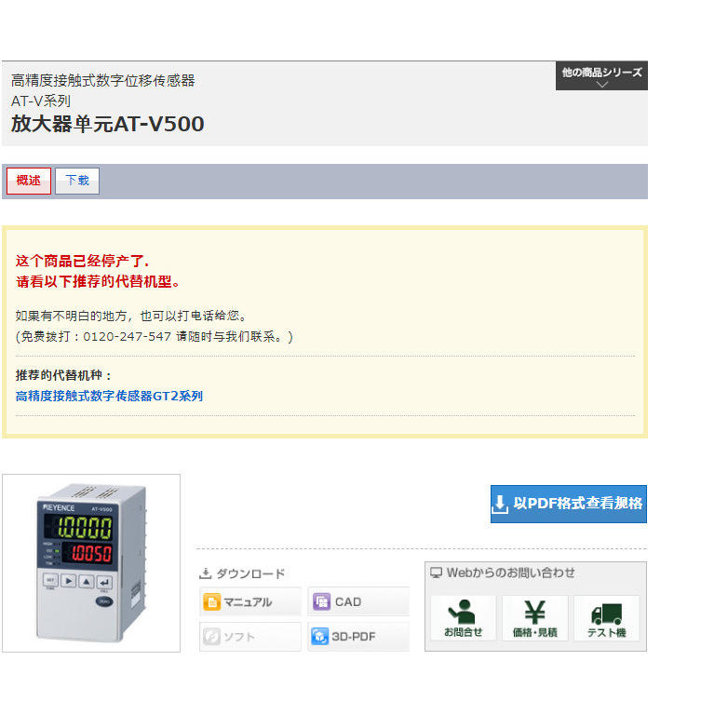The width and height of the screenshot is (728, 728).
Task: Click the 如果有不明白的地方 help sentence
Action: click(x=131, y=316)
